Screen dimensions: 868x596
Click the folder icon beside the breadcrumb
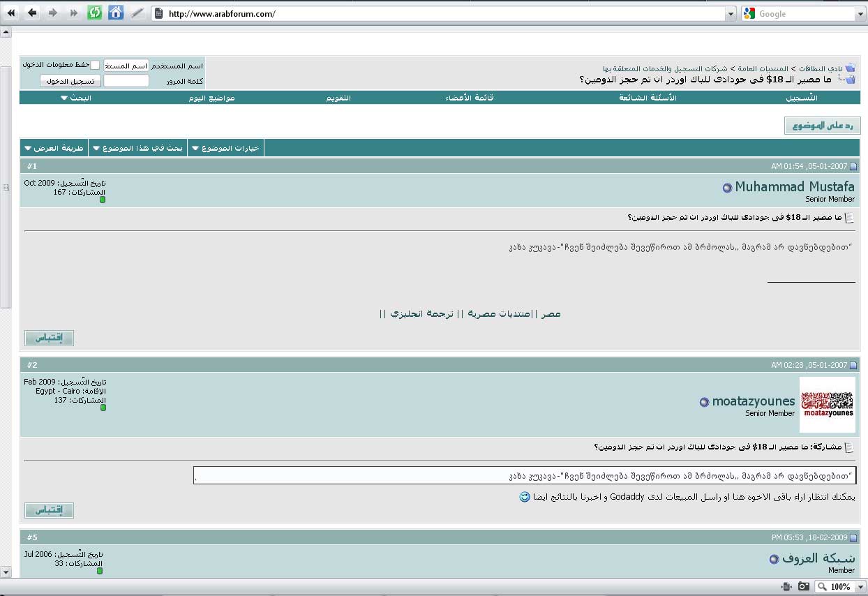(x=850, y=68)
